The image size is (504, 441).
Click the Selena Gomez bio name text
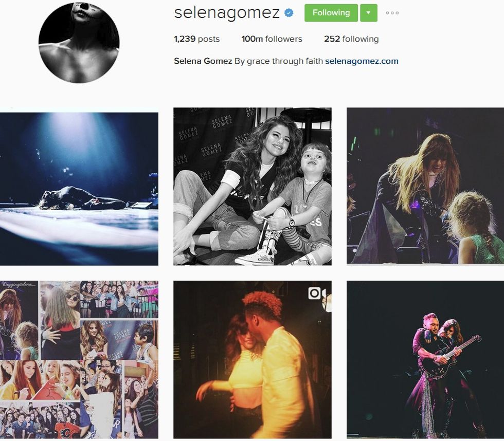203,61
